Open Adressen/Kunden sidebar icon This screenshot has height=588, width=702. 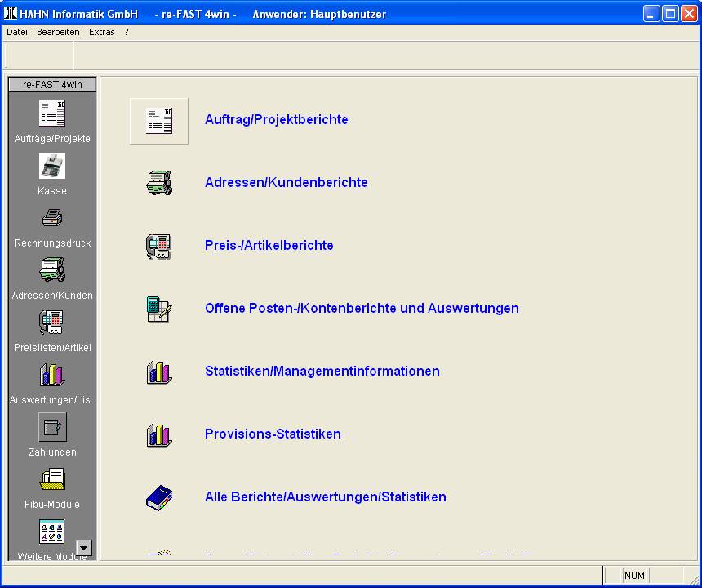52,269
